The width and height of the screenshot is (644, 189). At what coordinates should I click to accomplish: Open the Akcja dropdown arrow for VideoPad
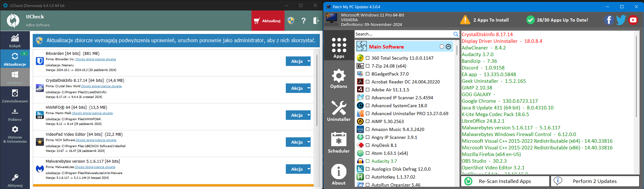(308, 142)
